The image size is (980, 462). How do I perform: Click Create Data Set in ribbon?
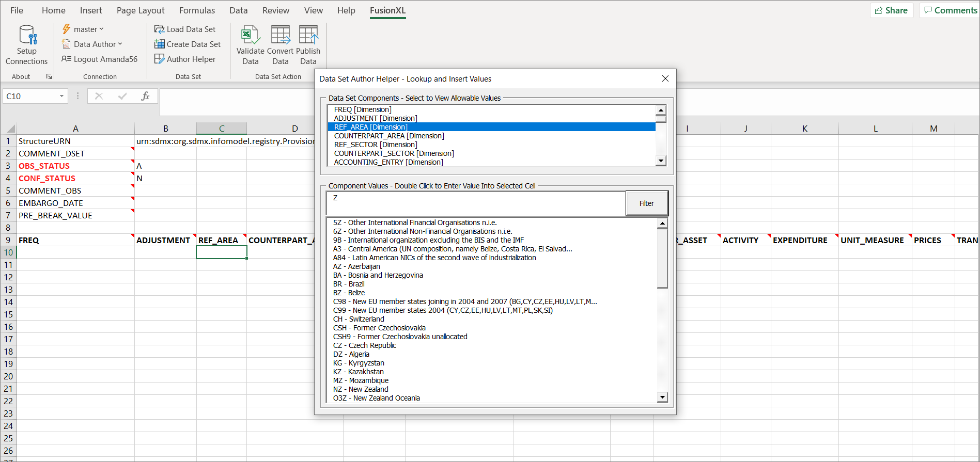[188, 44]
